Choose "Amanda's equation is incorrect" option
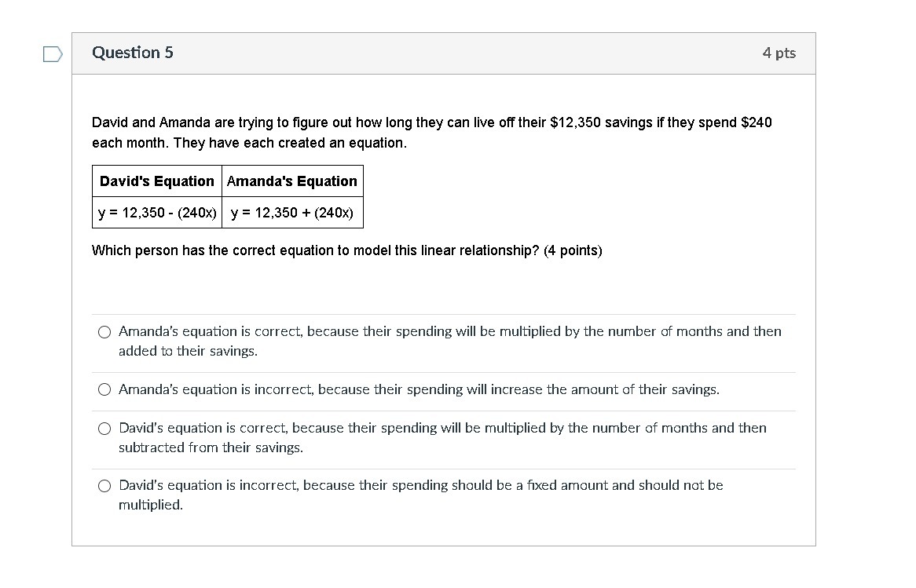This screenshot has height=588, width=916. click(x=104, y=389)
